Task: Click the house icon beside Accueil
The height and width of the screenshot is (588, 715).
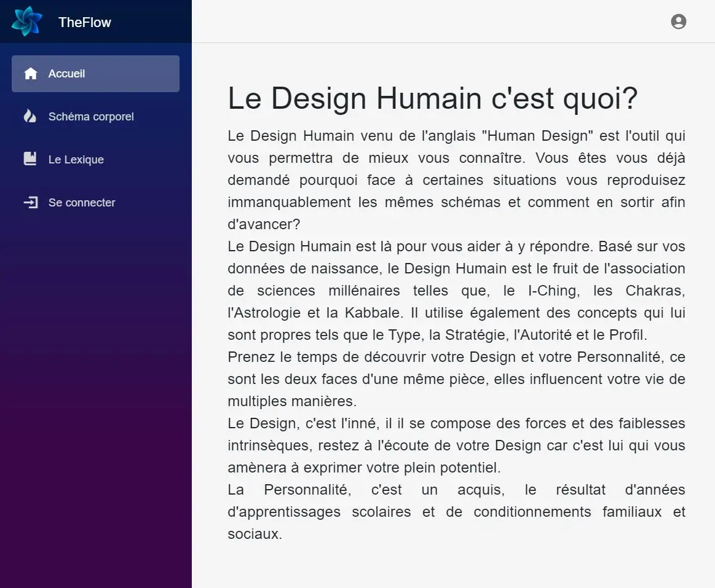Action: [31, 74]
